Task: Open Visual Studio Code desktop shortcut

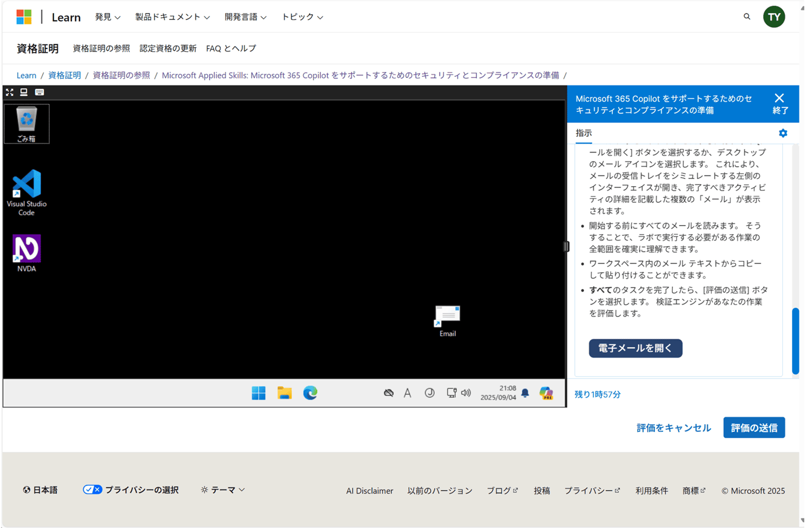Action: pos(27,193)
